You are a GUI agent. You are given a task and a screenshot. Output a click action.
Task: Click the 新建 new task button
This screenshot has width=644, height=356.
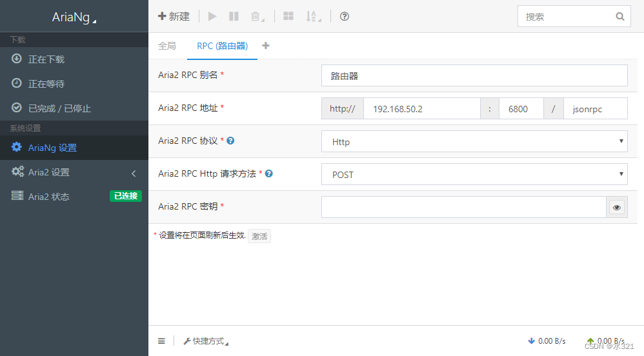tap(174, 16)
